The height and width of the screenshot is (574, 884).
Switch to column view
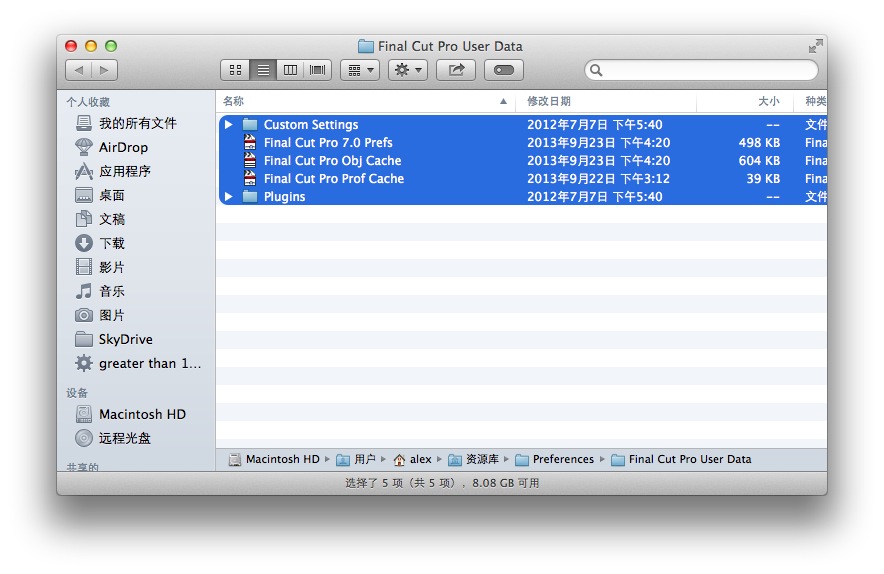(x=290, y=70)
